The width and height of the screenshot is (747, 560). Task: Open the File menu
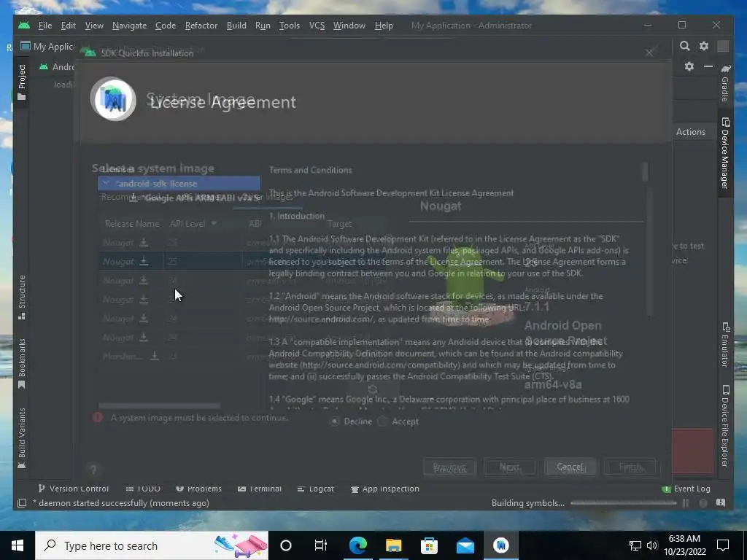pyautogui.click(x=45, y=26)
